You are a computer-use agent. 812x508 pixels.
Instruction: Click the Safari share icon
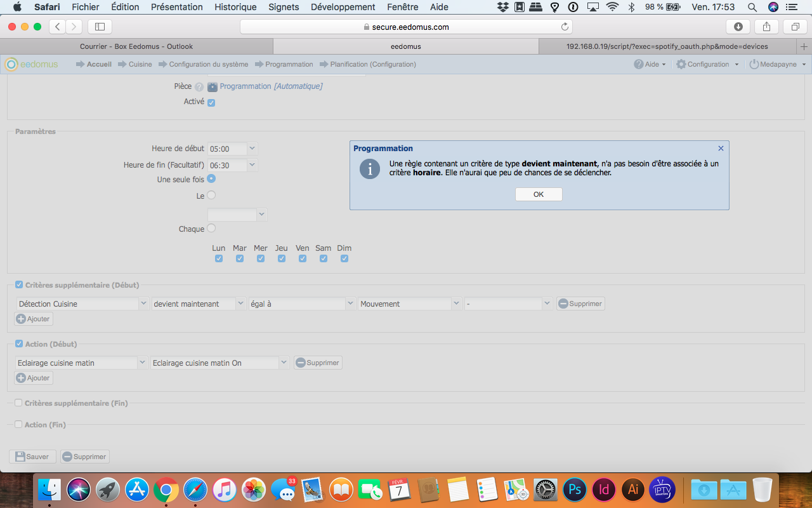coord(766,27)
